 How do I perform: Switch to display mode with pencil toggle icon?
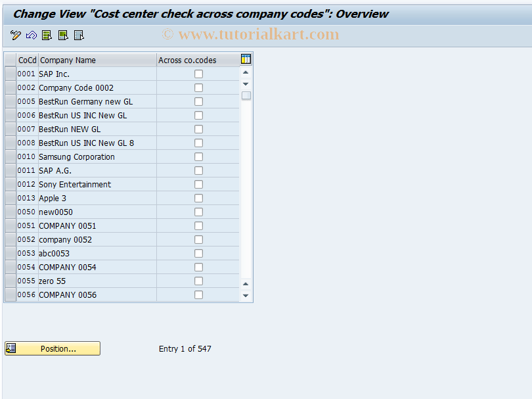14,35
